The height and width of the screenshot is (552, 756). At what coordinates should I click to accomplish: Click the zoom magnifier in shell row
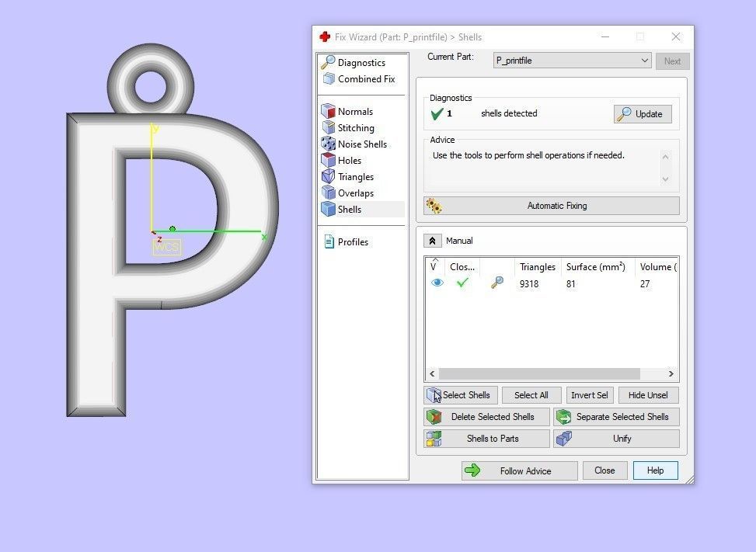(x=497, y=283)
